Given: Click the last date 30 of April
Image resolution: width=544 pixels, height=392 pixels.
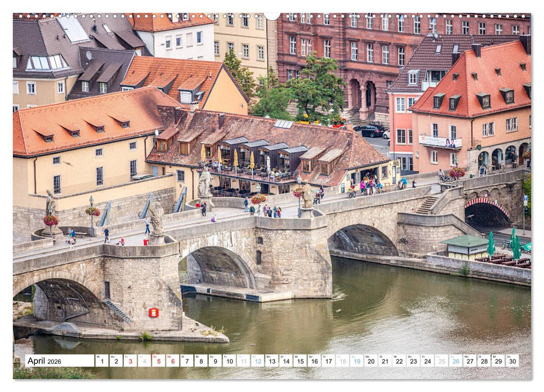Looking at the screenshot, I should (x=512, y=363).
